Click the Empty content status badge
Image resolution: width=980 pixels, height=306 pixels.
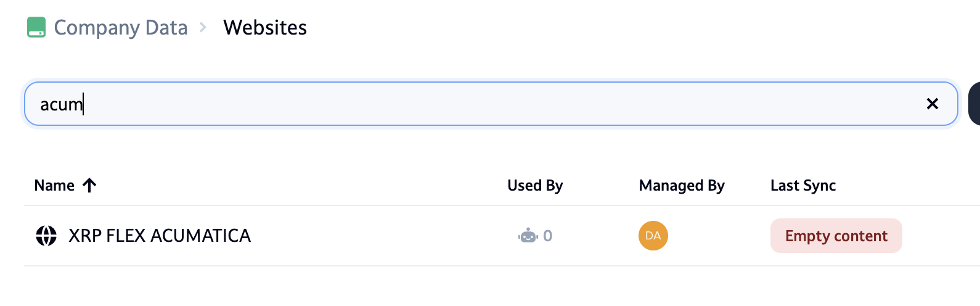pyautogui.click(x=836, y=236)
